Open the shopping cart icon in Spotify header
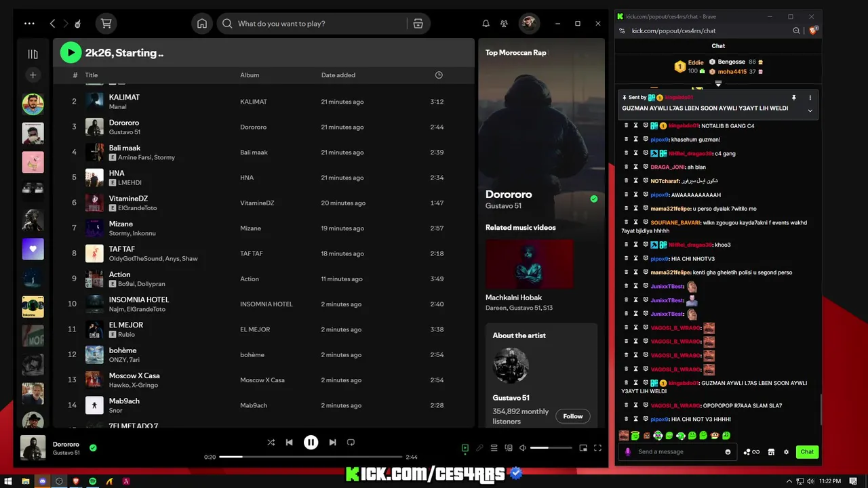This screenshot has height=488, width=868. pyautogui.click(x=106, y=23)
